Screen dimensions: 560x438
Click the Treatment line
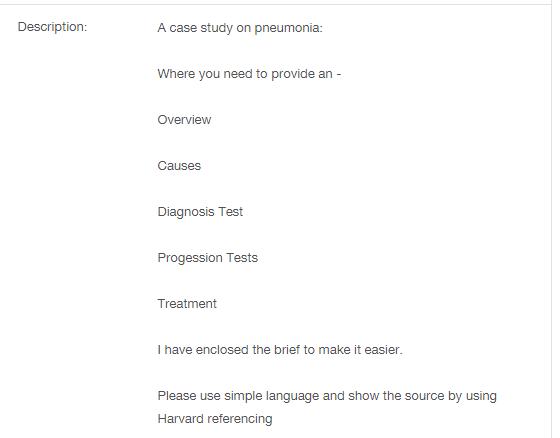coord(187,304)
